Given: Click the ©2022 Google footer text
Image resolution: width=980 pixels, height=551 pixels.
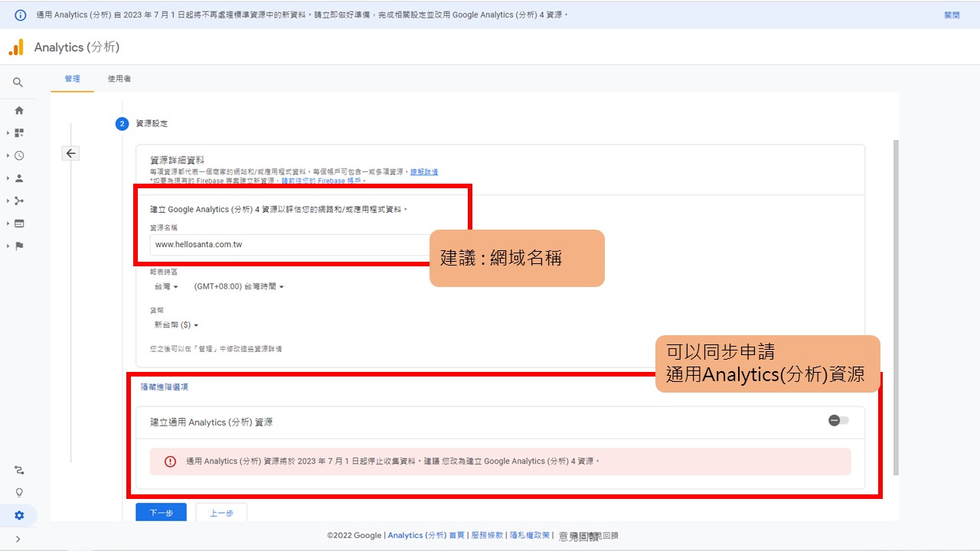Looking at the screenshot, I should pyautogui.click(x=354, y=536).
